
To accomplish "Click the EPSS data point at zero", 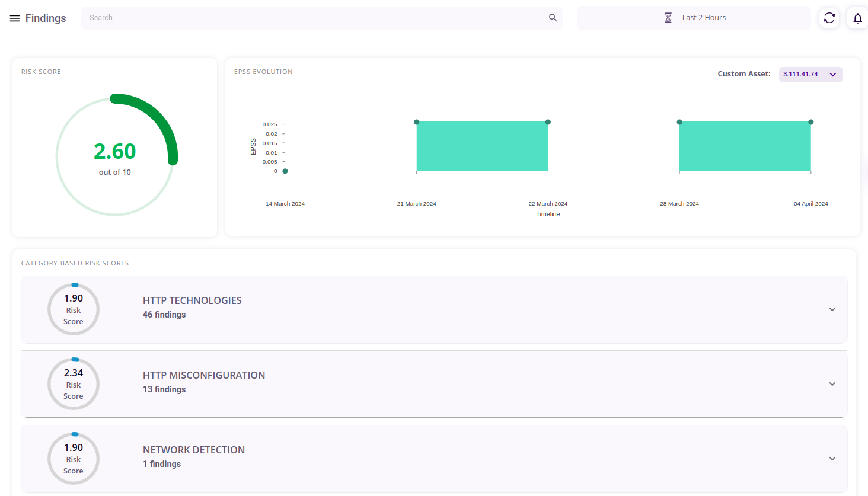I will pos(285,171).
